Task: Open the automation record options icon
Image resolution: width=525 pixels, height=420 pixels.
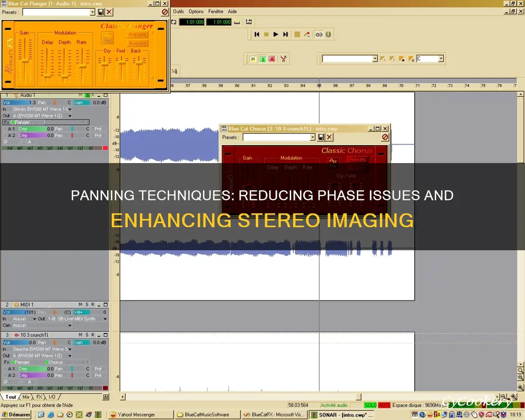Action: pyautogui.click(x=307, y=34)
